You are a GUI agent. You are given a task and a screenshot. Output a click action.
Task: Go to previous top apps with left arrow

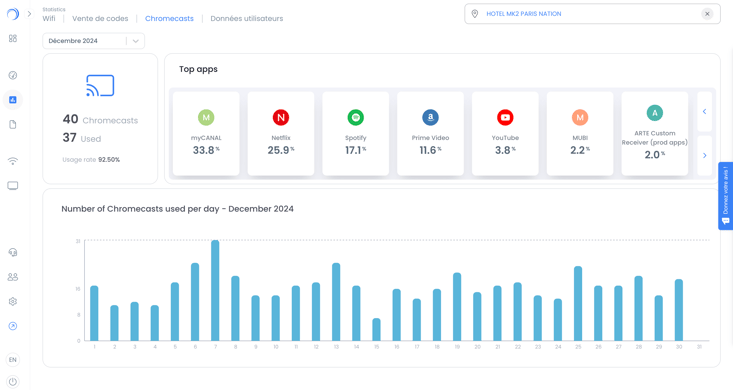click(704, 111)
